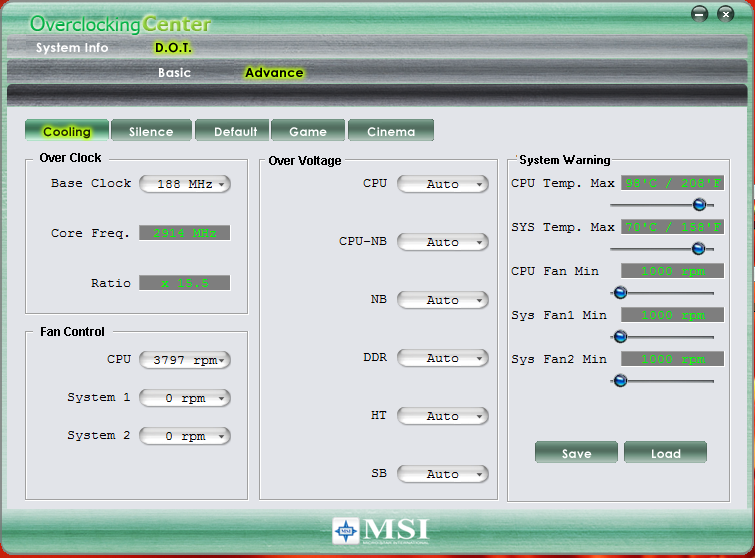The width and height of the screenshot is (755, 558).
Task: Minimize the Overclocking Center window
Action: click(x=699, y=13)
